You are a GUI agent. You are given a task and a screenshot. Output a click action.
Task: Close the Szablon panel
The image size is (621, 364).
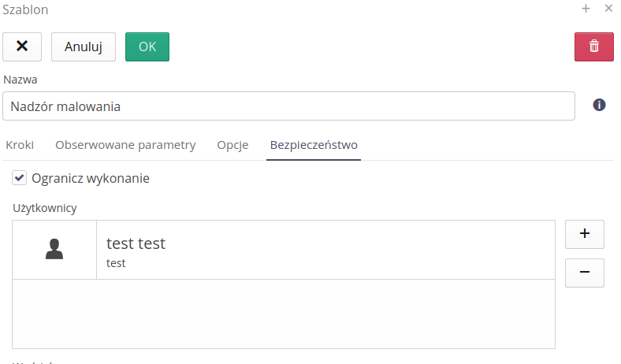(608, 9)
